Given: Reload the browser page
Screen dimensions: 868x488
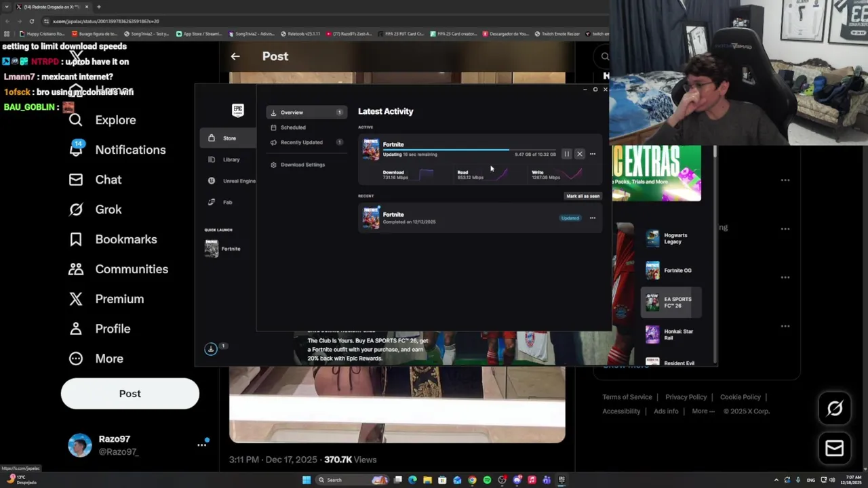Looking at the screenshot, I should pos(31,21).
